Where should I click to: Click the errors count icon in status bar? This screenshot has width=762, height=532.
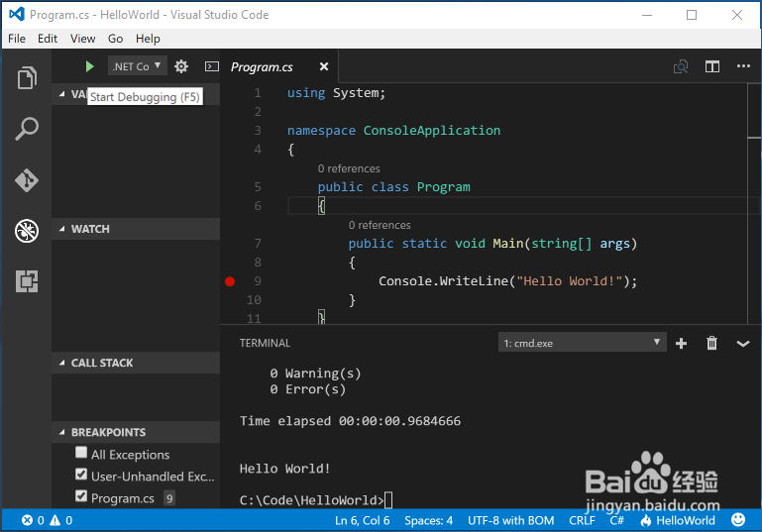pyautogui.click(x=27, y=520)
